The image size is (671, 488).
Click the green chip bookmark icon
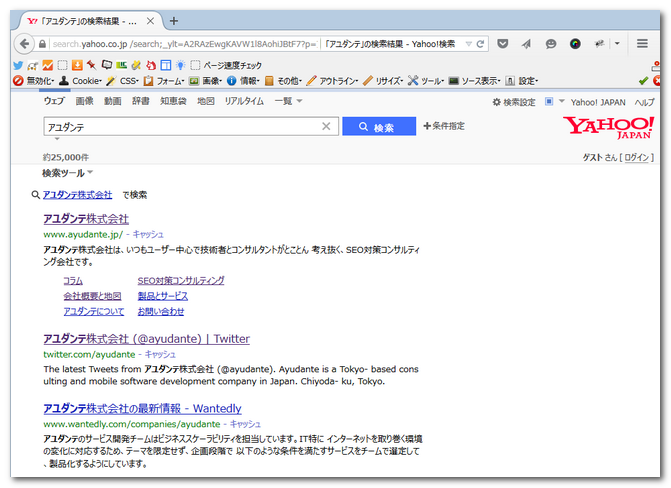click(122, 65)
